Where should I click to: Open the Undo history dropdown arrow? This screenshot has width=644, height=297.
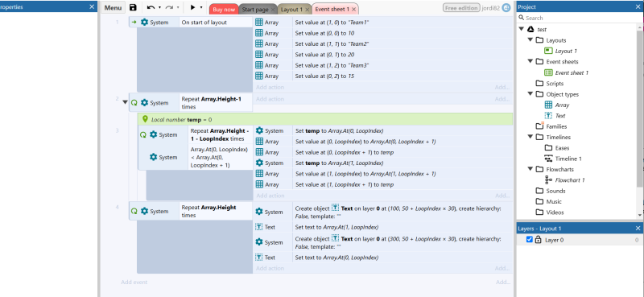[x=159, y=7]
